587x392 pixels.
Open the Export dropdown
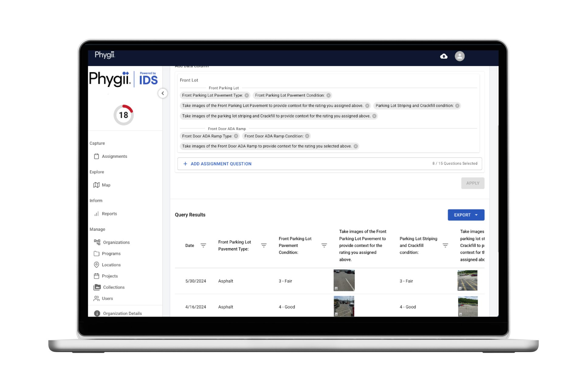466,215
